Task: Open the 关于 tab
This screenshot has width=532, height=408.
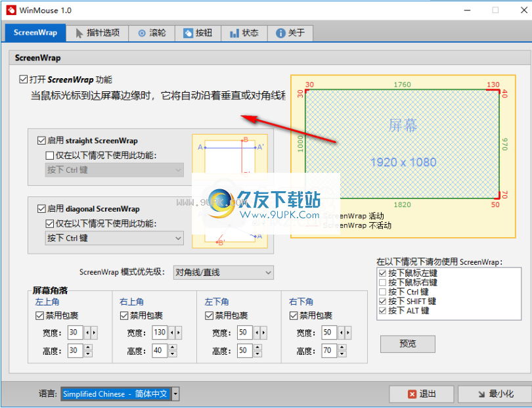Action: point(290,33)
